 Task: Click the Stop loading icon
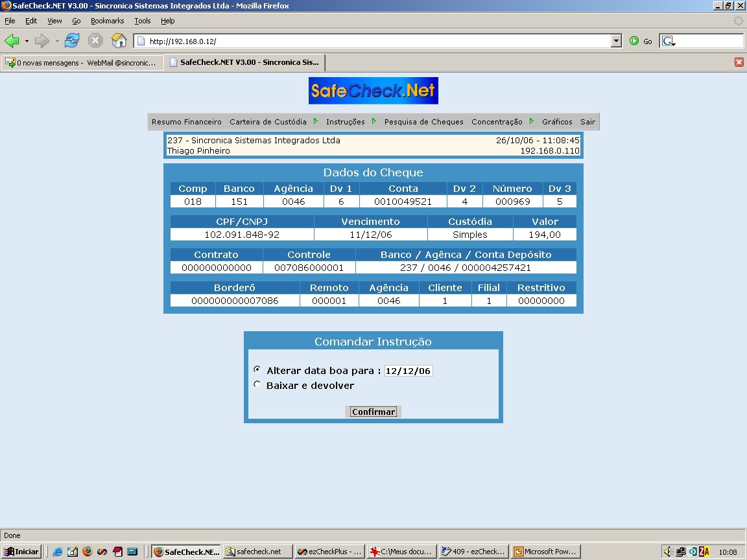click(95, 41)
